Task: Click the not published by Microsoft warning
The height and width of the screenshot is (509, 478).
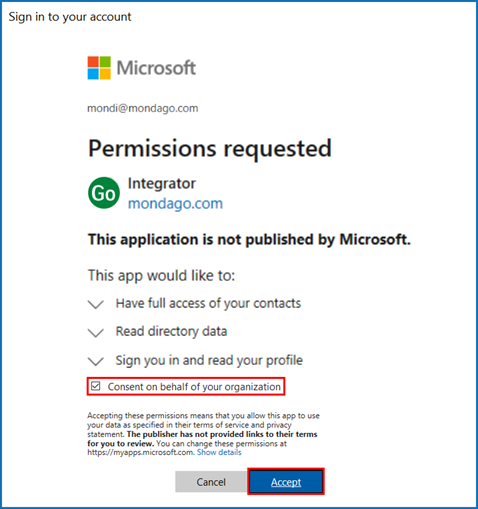Action: (249, 239)
